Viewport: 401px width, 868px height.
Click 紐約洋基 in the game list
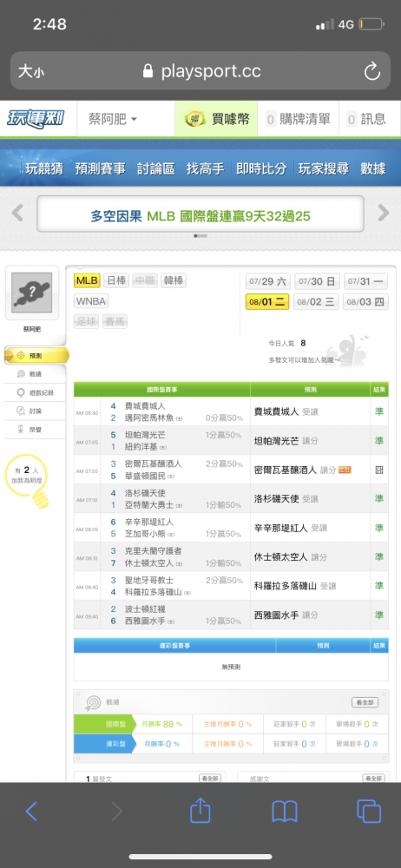[x=141, y=447]
